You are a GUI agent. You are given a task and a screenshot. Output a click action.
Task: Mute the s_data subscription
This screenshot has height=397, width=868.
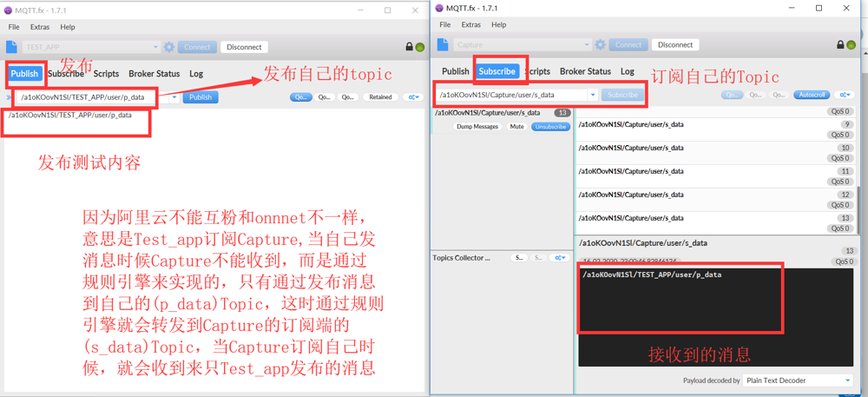pos(516,126)
